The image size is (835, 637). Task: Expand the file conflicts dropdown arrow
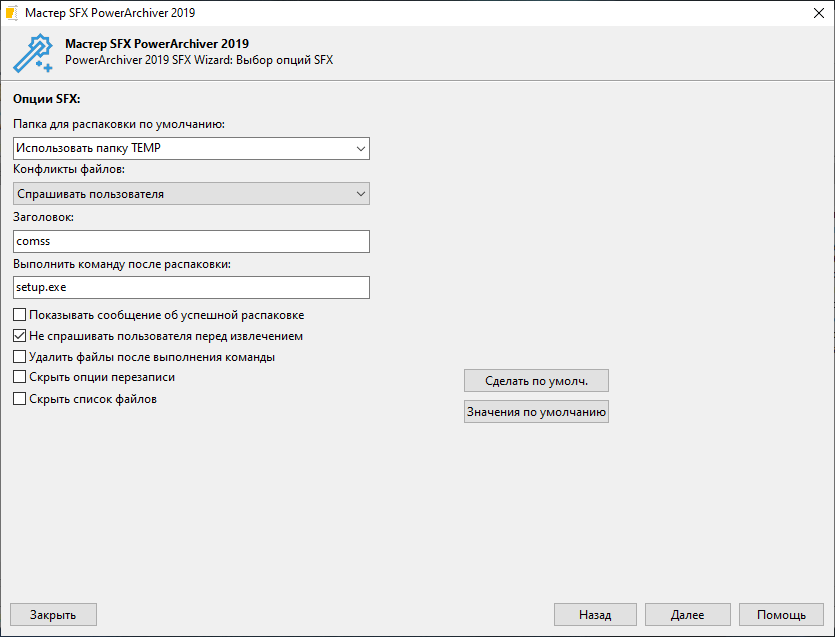tap(360, 193)
